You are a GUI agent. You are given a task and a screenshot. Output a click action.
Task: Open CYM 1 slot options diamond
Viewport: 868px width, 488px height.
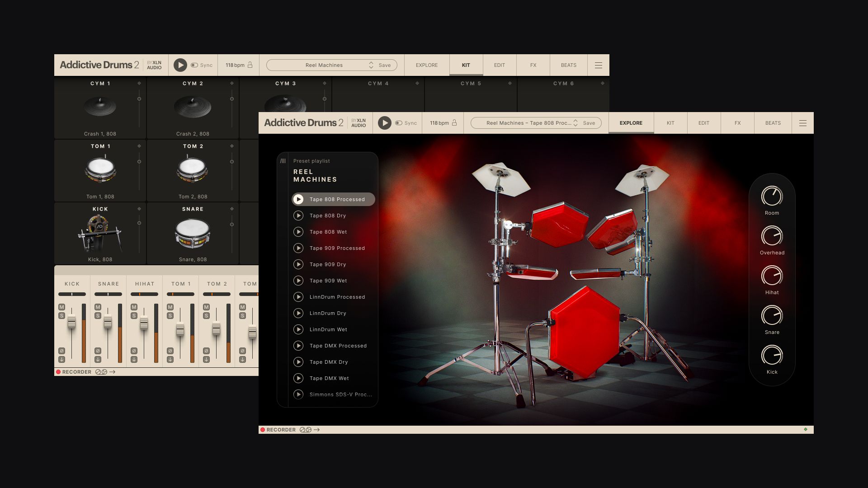point(139,83)
